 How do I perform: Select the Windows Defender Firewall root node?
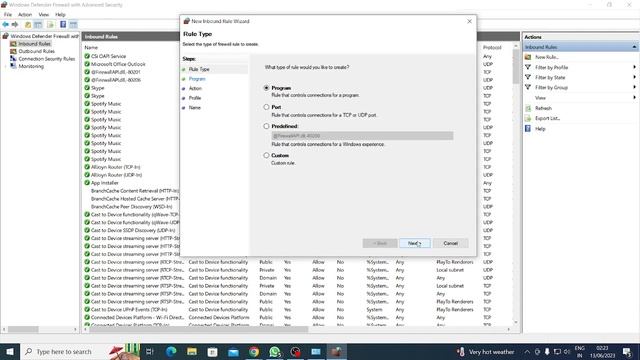pos(44,36)
